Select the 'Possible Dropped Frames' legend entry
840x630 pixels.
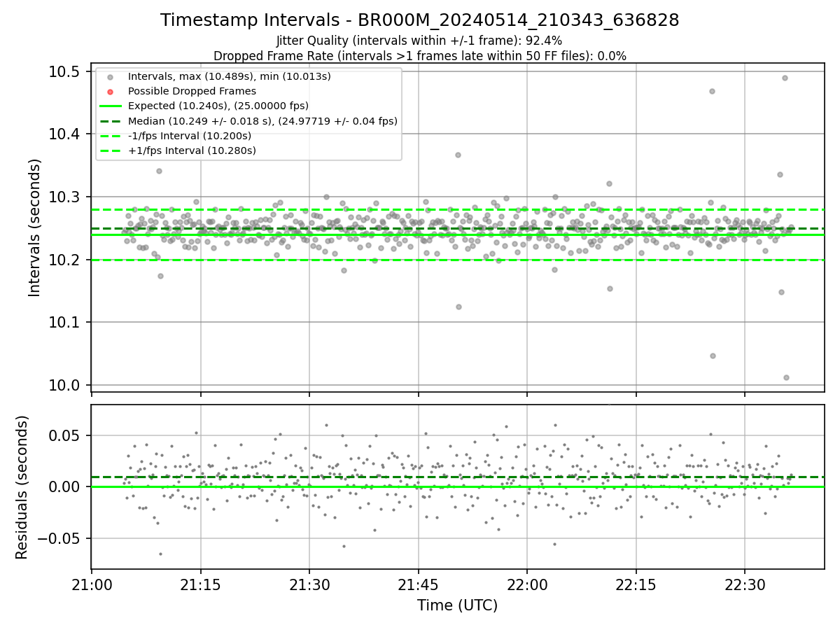click(x=192, y=91)
